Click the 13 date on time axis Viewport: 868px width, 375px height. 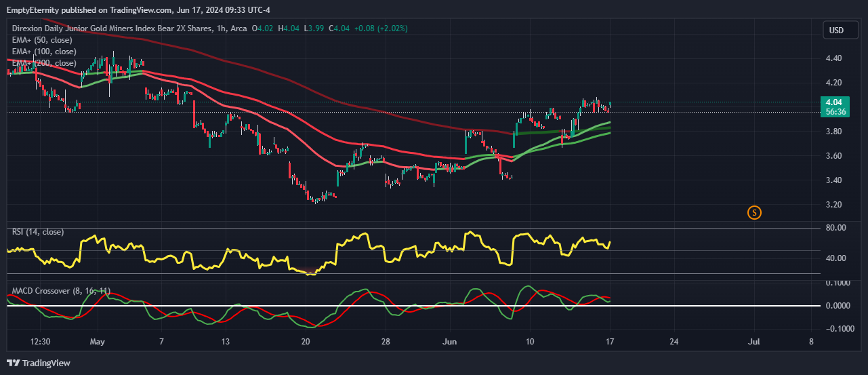point(226,341)
